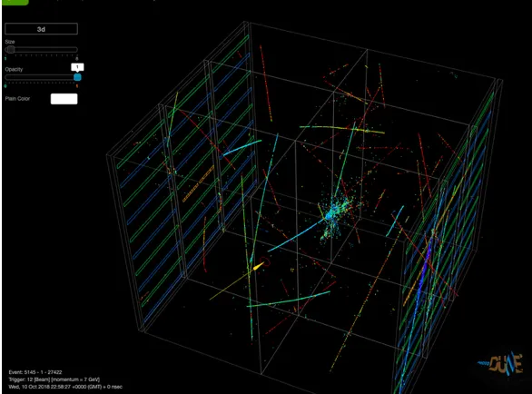The width and height of the screenshot is (532, 394).
Task: Click the Size label text
Action: coord(10,42)
